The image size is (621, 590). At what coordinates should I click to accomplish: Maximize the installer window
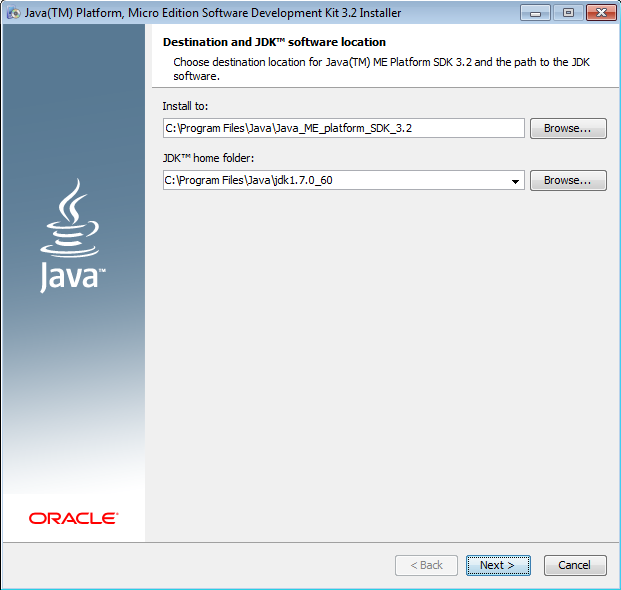(x=568, y=13)
